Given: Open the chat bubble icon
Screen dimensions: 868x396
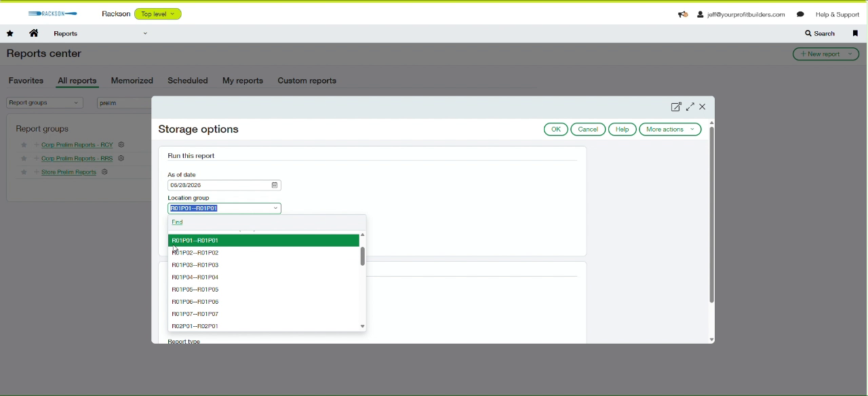Looking at the screenshot, I should 801,14.
